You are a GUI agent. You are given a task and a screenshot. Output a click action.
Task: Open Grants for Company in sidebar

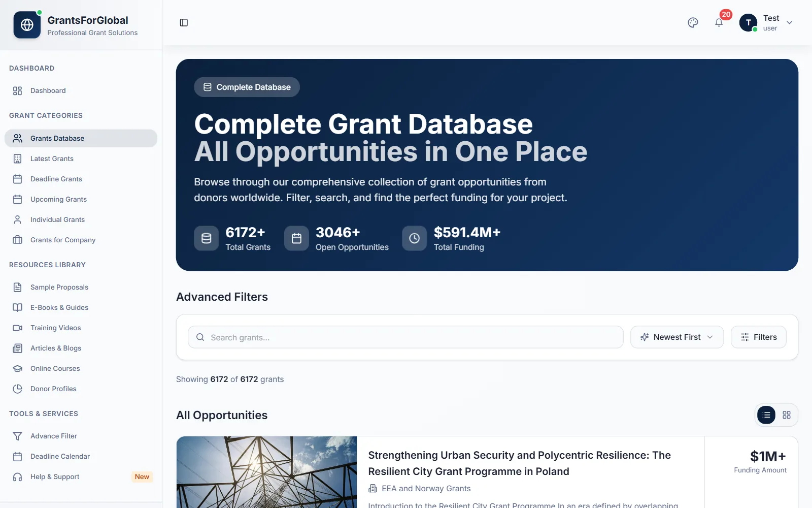(81, 240)
